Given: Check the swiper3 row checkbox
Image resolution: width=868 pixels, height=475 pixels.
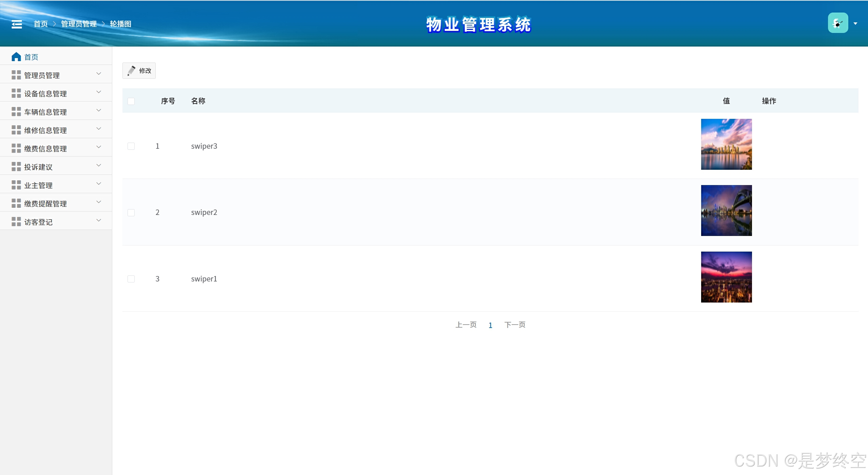Looking at the screenshot, I should 131,146.
